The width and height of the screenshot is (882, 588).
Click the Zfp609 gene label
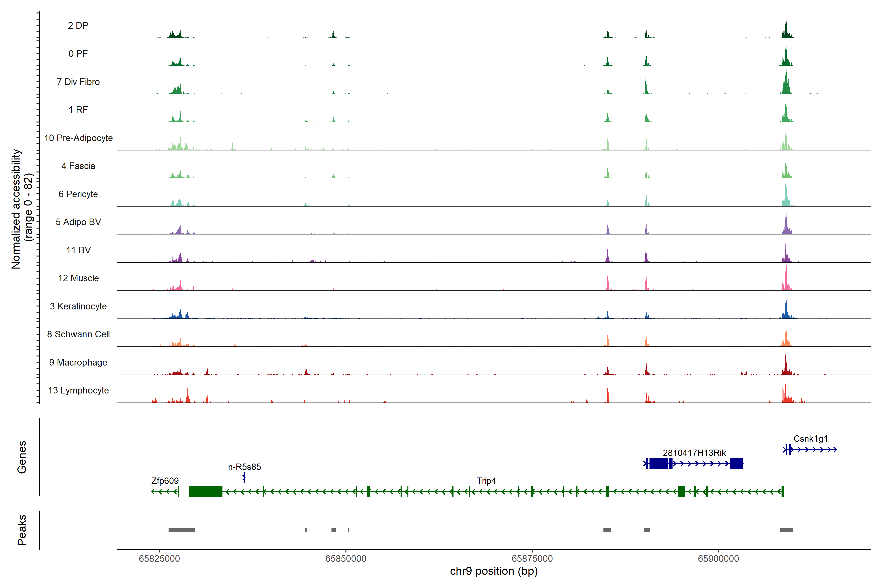tap(165, 481)
